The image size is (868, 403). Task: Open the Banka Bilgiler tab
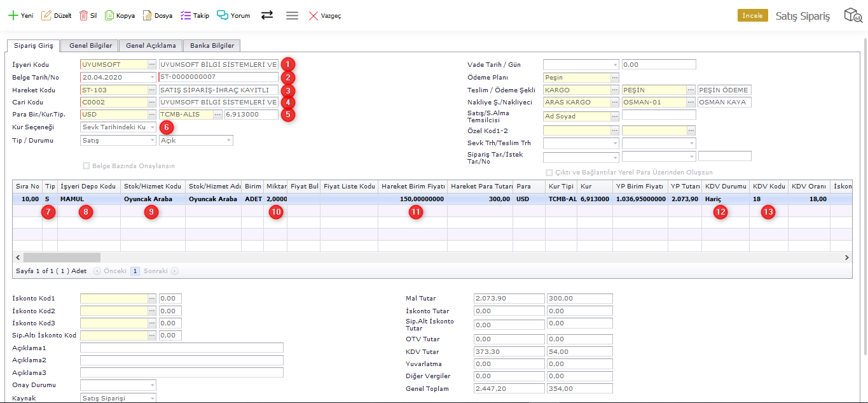[212, 46]
